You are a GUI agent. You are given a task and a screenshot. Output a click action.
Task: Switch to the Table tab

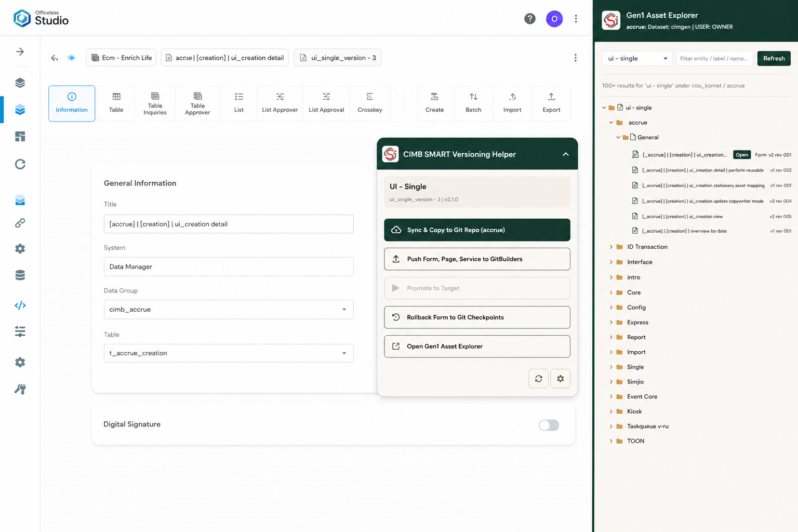point(116,103)
